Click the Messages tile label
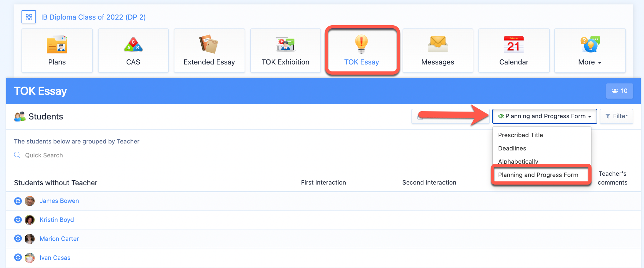The image size is (644, 268). (x=438, y=62)
